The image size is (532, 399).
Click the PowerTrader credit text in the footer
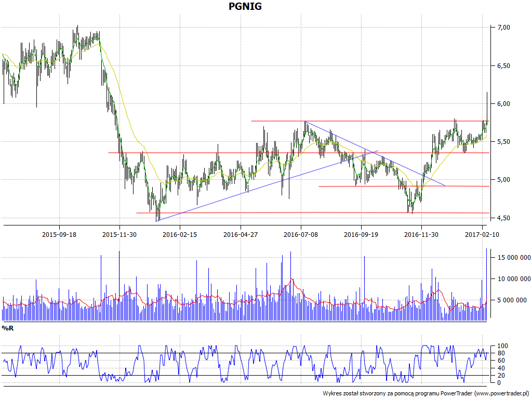point(427,394)
